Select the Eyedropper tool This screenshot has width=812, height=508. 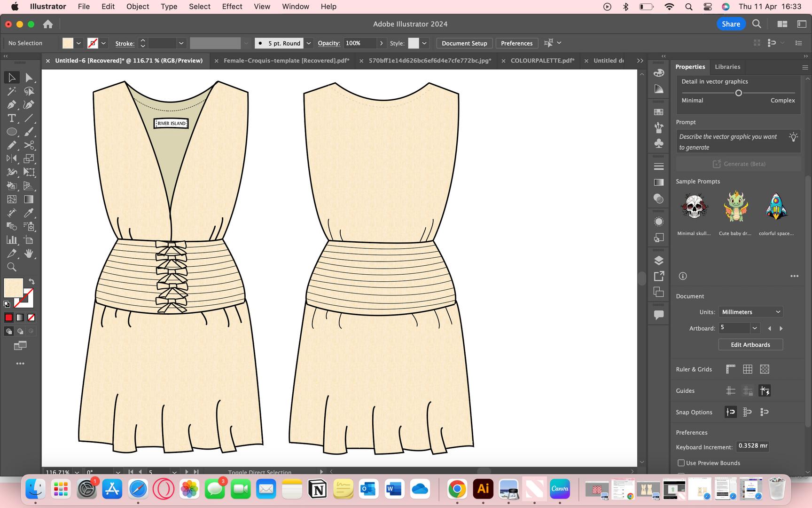29,213
